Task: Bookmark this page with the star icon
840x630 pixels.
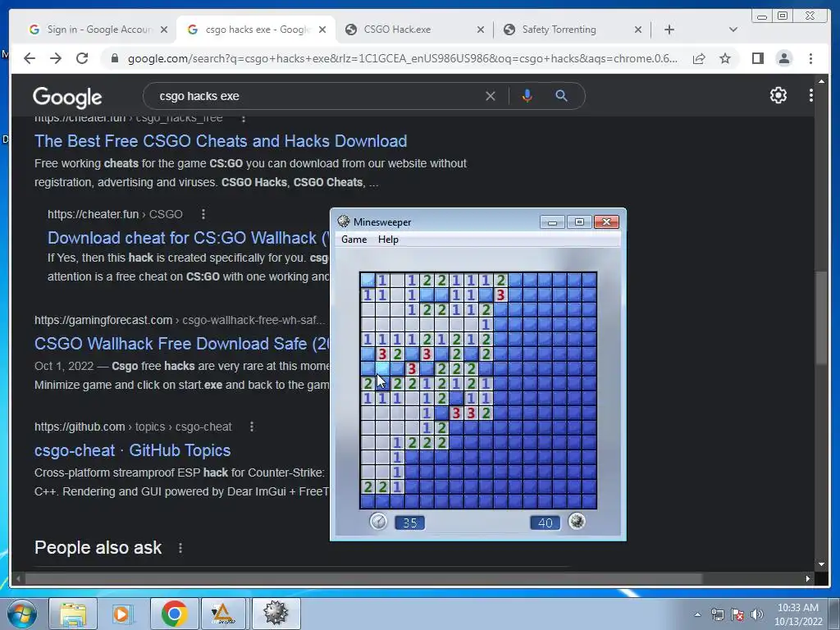Action: coord(725,58)
